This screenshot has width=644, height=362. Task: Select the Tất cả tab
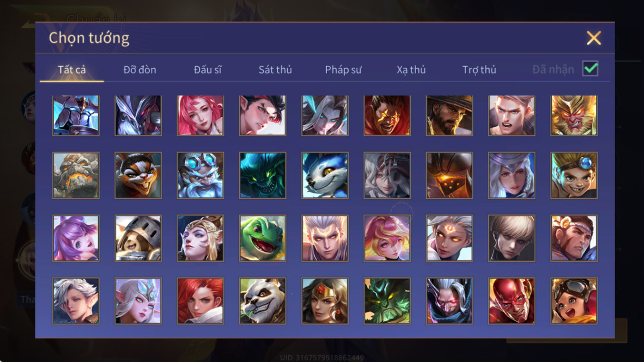pos(72,70)
